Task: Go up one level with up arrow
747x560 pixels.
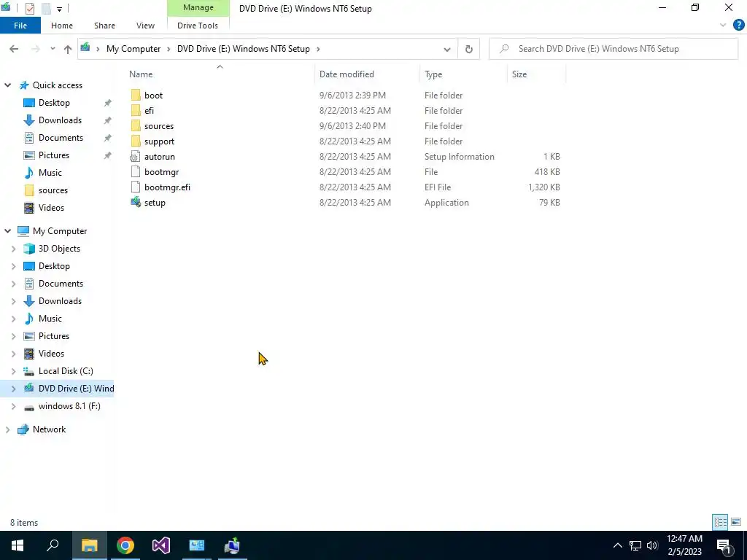Action: click(x=68, y=49)
